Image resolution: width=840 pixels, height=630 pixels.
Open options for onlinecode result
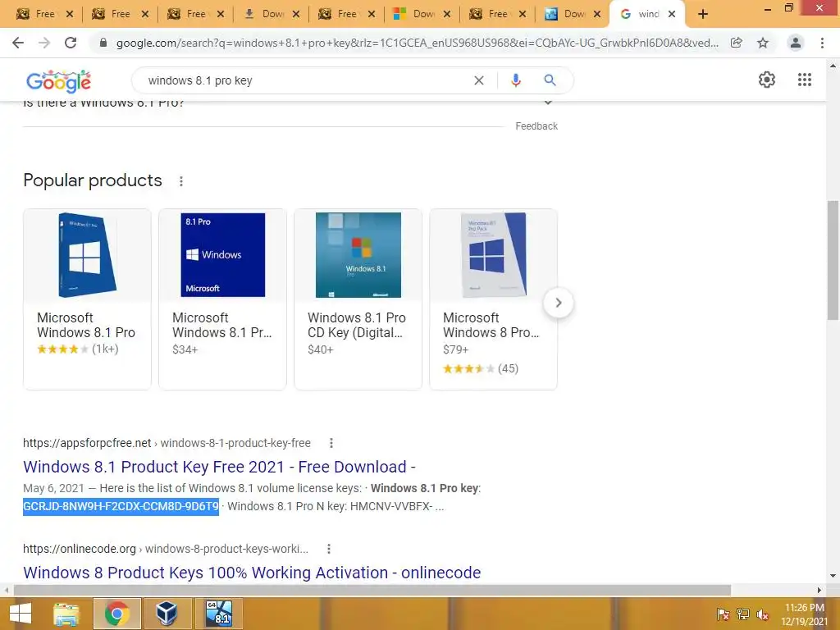(x=329, y=549)
